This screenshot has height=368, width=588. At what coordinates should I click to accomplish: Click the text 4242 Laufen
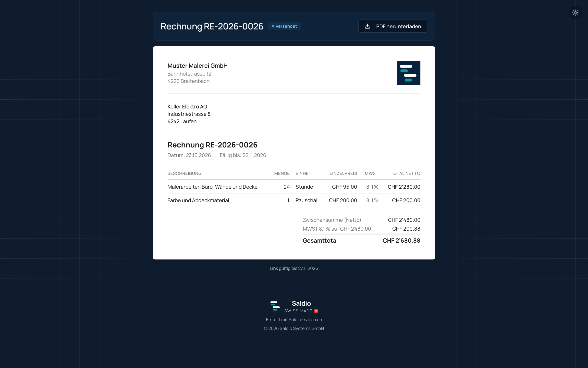(x=182, y=121)
